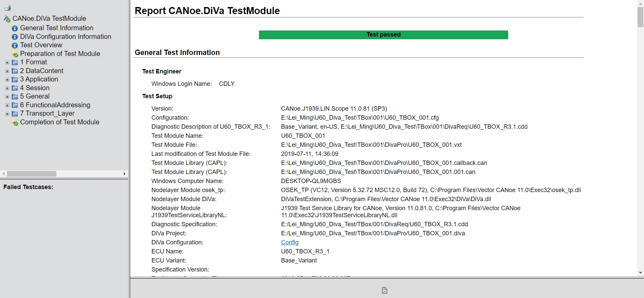The image size is (644, 298).
Task: Select the 5 General tree entry
Action: [x=35, y=96]
